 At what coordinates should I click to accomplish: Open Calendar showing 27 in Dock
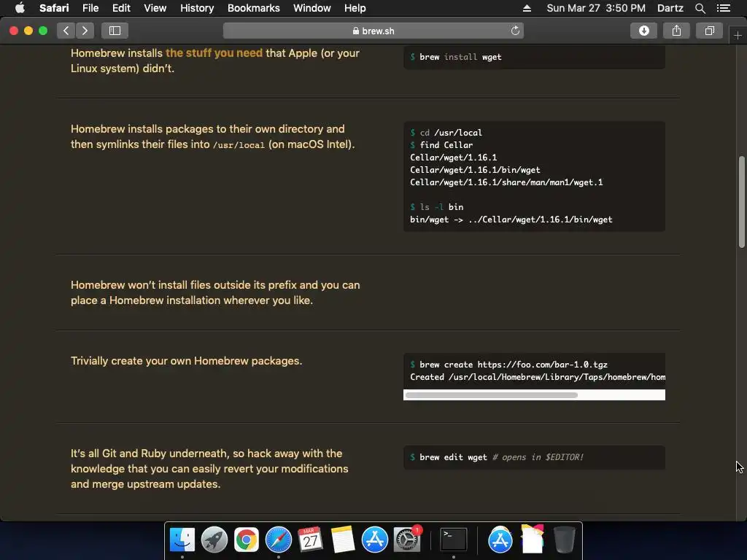tap(310, 540)
